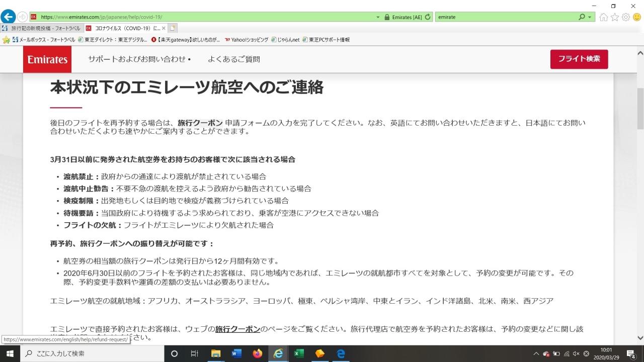Click the browser search box containing emirate
644x362 pixels.
coord(506,17)
